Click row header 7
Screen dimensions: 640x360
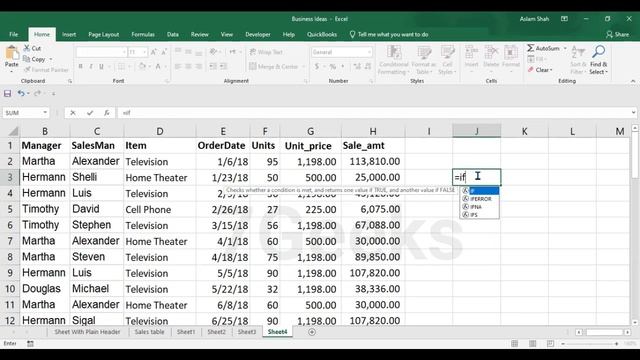pos(10,241)
